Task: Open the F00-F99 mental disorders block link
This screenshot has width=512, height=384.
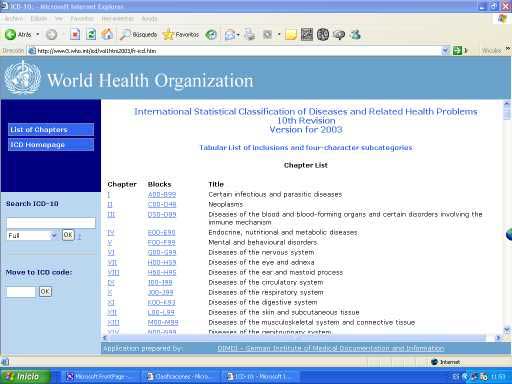Action: (162, 242)
